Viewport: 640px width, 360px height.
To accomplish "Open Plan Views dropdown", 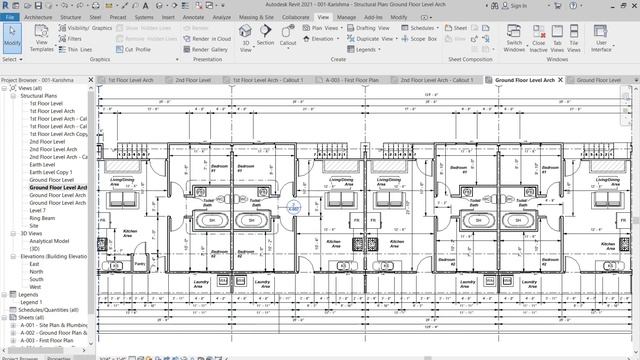I will point(322,28).
